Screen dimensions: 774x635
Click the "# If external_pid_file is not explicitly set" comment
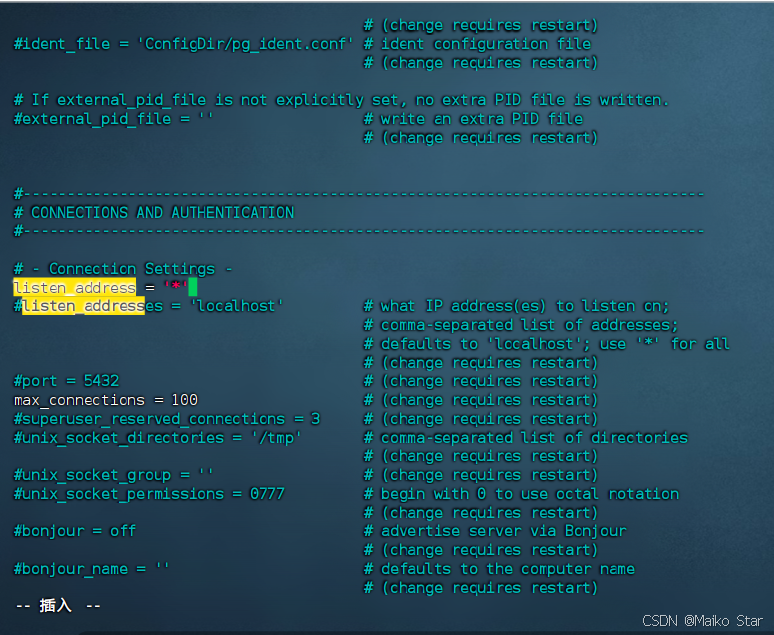[341, 100]
